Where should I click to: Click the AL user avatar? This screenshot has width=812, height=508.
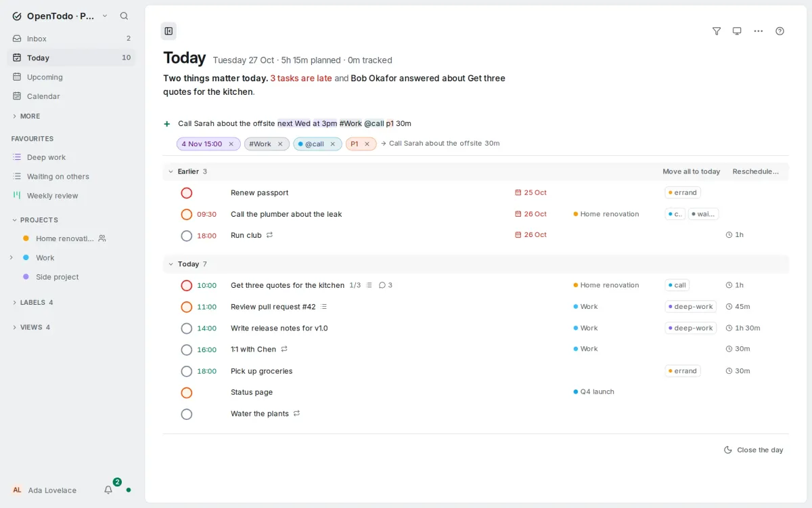(x=17, y=490)
